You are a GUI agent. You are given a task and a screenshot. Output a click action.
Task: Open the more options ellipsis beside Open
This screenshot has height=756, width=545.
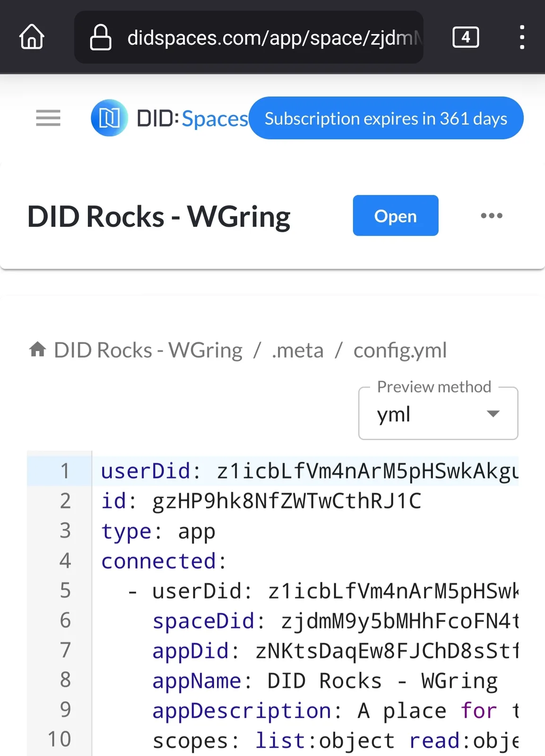coord(492,215)
